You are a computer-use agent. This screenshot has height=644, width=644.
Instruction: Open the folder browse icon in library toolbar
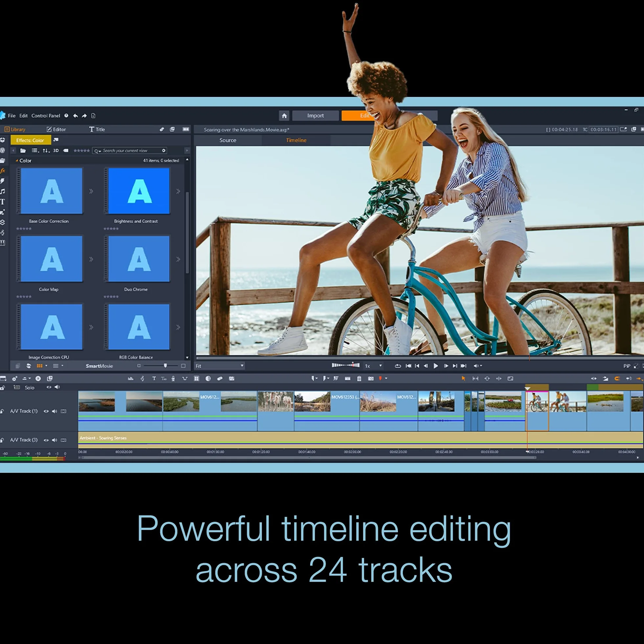[23, 151]
